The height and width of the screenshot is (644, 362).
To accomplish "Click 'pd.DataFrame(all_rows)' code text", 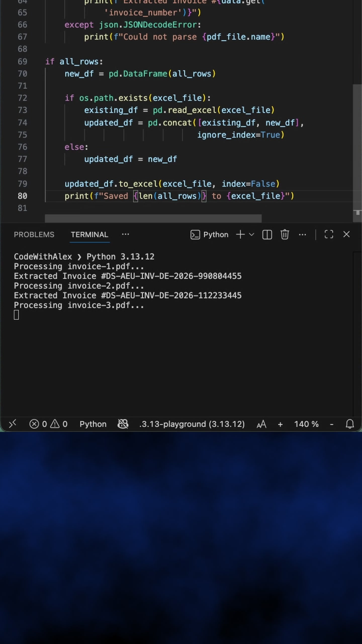I will (x=162, y=74).
